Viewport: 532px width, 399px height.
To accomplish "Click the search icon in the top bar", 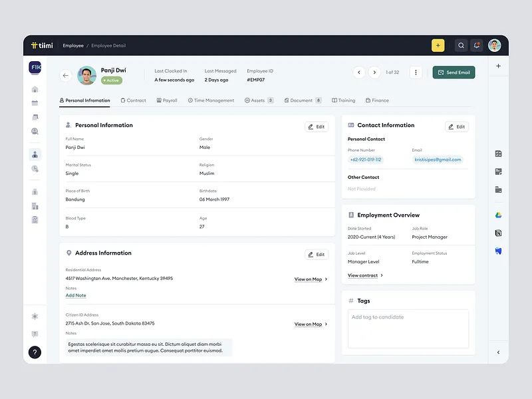I will (x=461, y=46).
